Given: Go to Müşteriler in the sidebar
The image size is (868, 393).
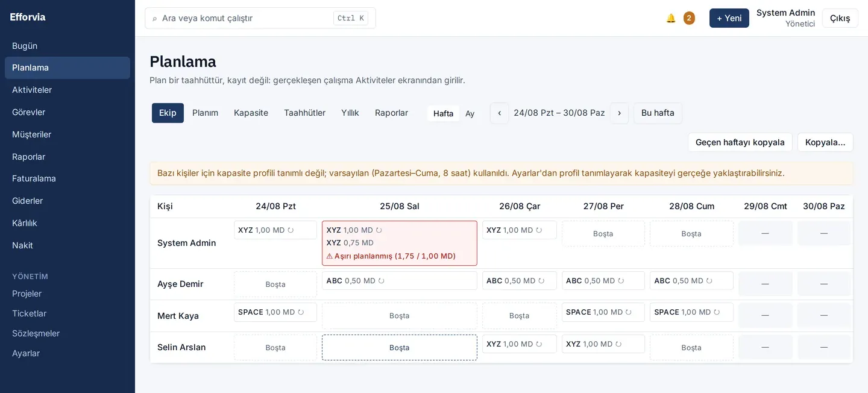Looking at the screenshot, I should coord(68,134).
